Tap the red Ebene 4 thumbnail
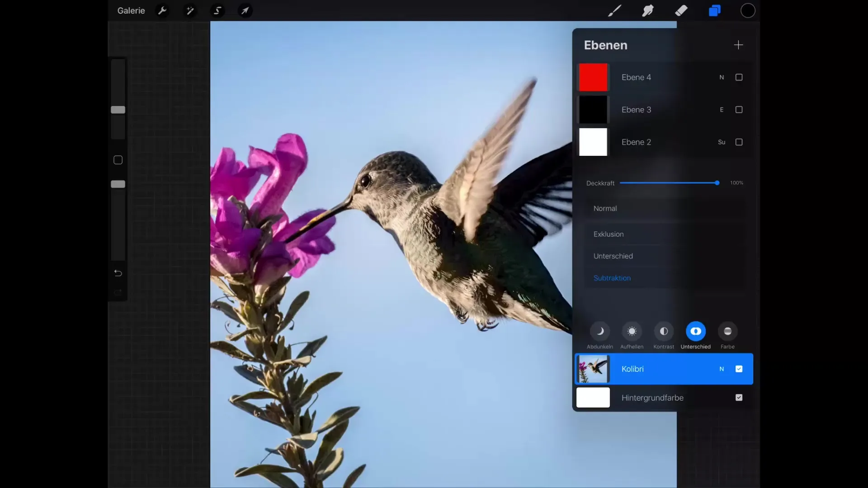This screenshot has width=868, height=488. [593, 77]
